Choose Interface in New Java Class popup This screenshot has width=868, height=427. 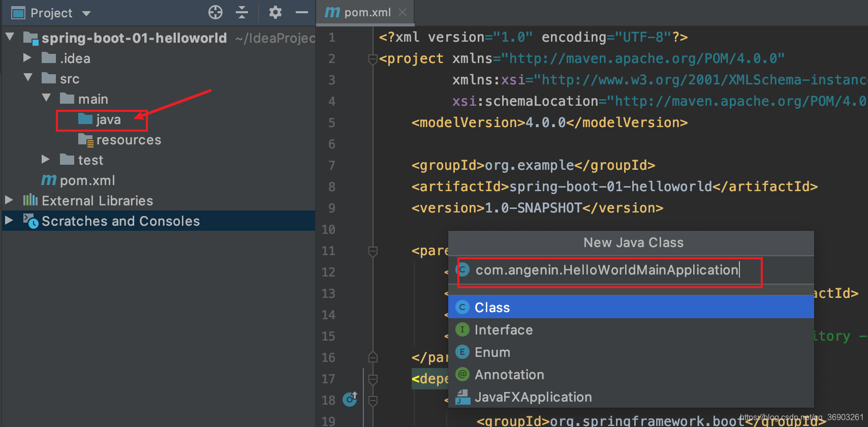631,329
